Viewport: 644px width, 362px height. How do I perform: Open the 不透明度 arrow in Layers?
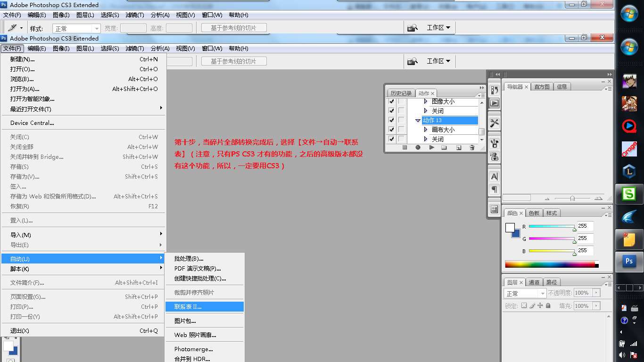click(x=596, y=293)
